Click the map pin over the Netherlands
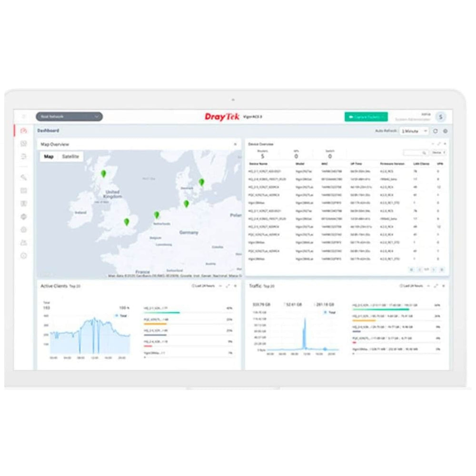Screen dimensions: 476x476 click(156, 215)
